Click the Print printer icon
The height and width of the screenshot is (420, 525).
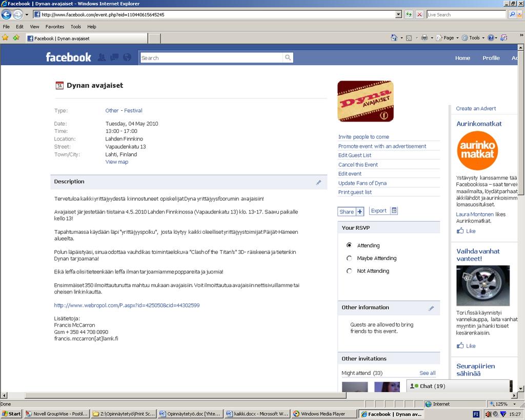(424, 38)
